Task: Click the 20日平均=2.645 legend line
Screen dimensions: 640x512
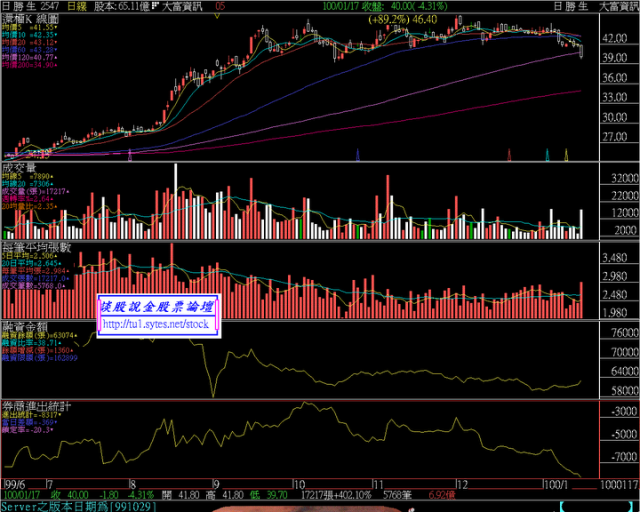Action: (31, 264)
